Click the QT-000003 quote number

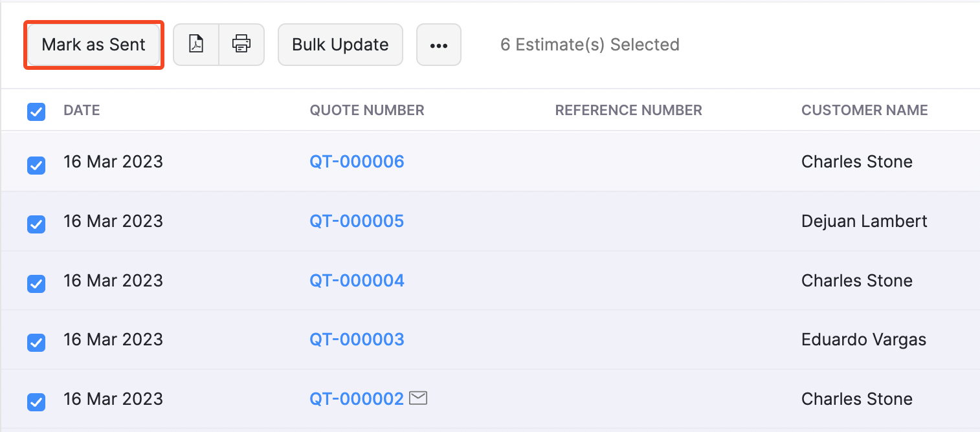pyautogui.click(x=357, y=340)
